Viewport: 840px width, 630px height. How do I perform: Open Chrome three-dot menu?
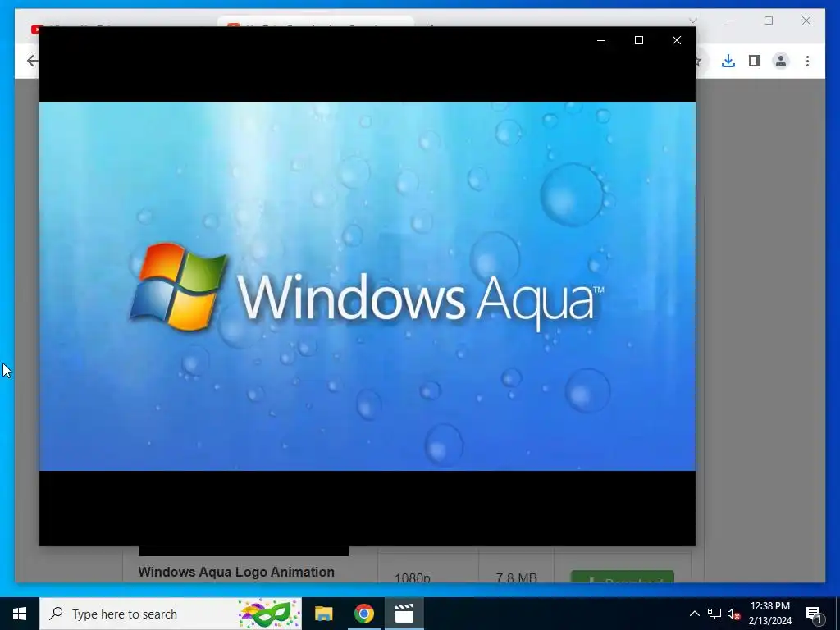807,61
